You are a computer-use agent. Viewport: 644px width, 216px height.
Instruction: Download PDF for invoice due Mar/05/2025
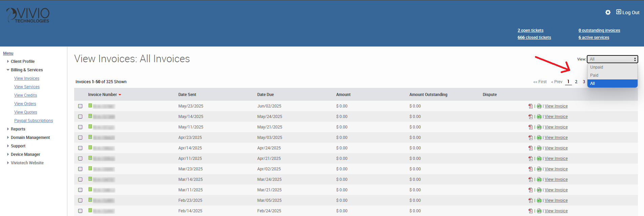point(530,200)
